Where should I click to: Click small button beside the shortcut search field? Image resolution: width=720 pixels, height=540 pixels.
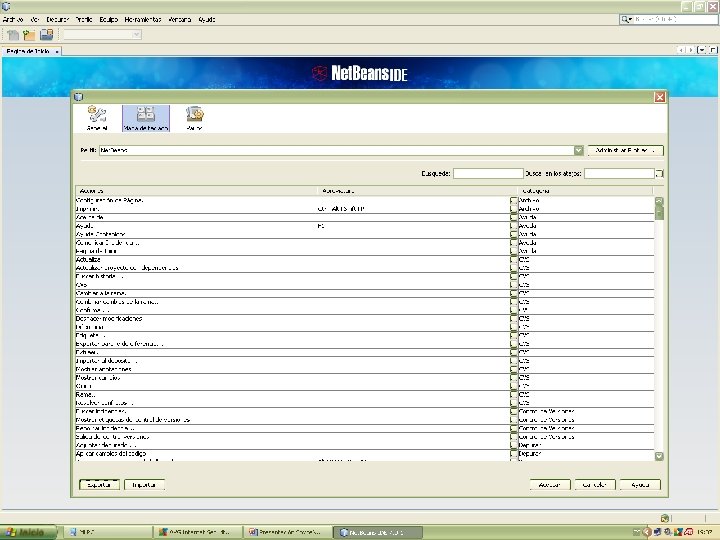tap(659, 174)
